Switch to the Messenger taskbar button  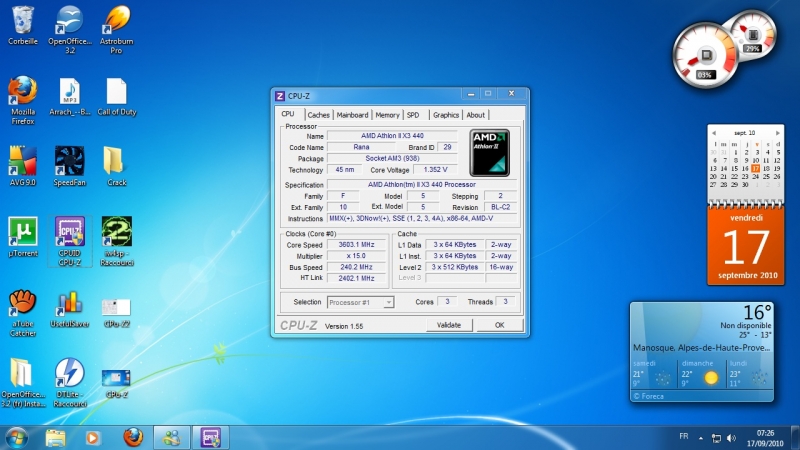point(171,438)
